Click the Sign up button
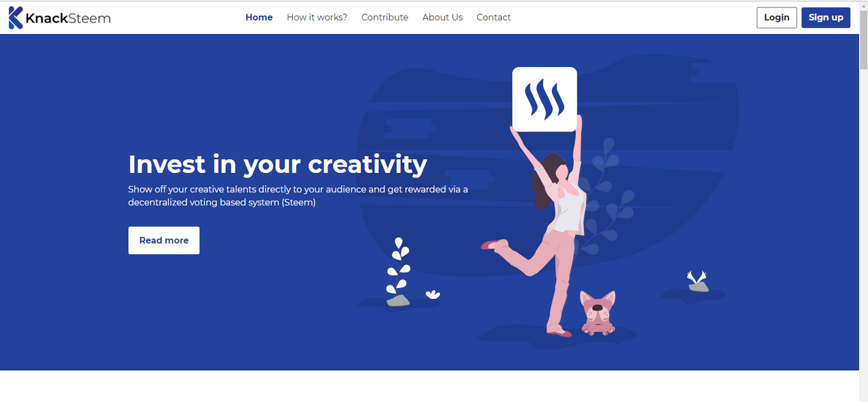The height and width of the screenshot is (402, 868). (826, 18)
